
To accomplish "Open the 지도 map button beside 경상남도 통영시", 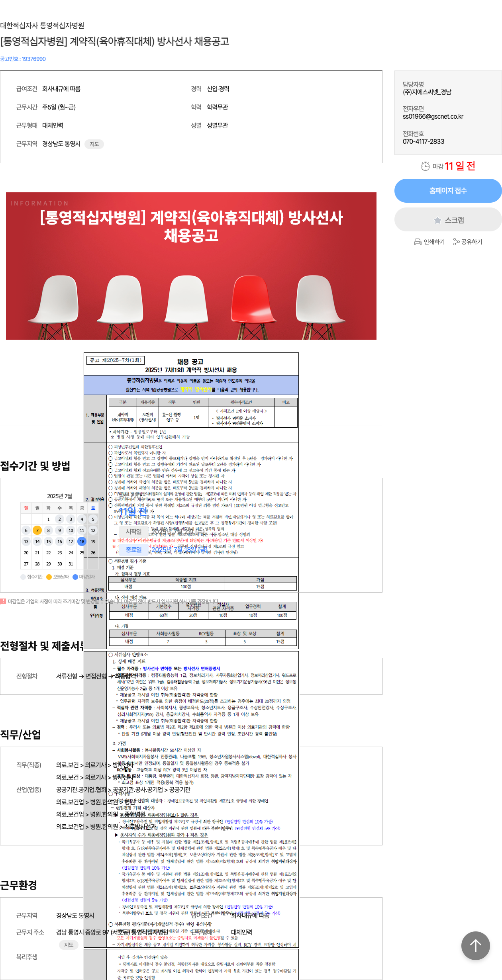I will (94, 144).
